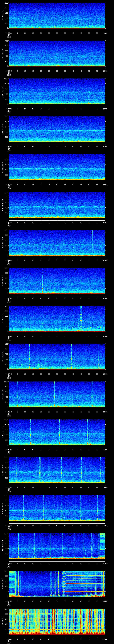Image resolution: width=114 pixels, height=644 pixels.
Task: Click the 14:10:00 start time label
Action: click(x=9, y=109)
